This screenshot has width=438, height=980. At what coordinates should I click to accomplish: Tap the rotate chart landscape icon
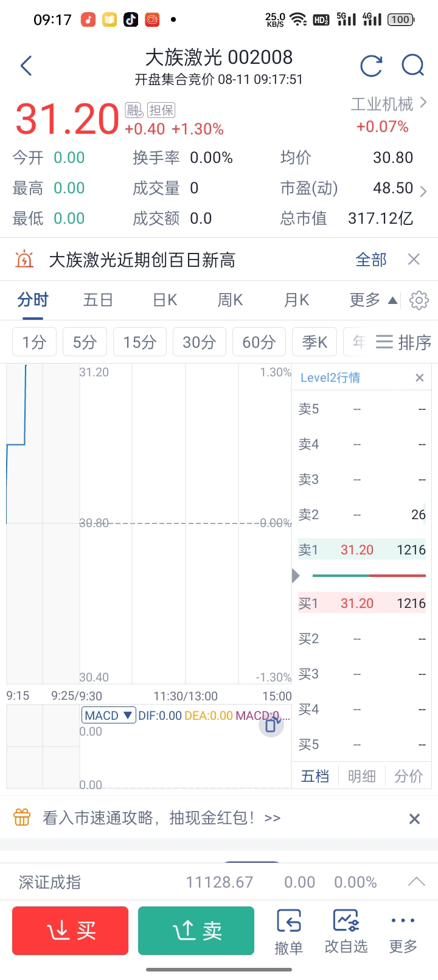pyautogui.click(x=272, y=724)
